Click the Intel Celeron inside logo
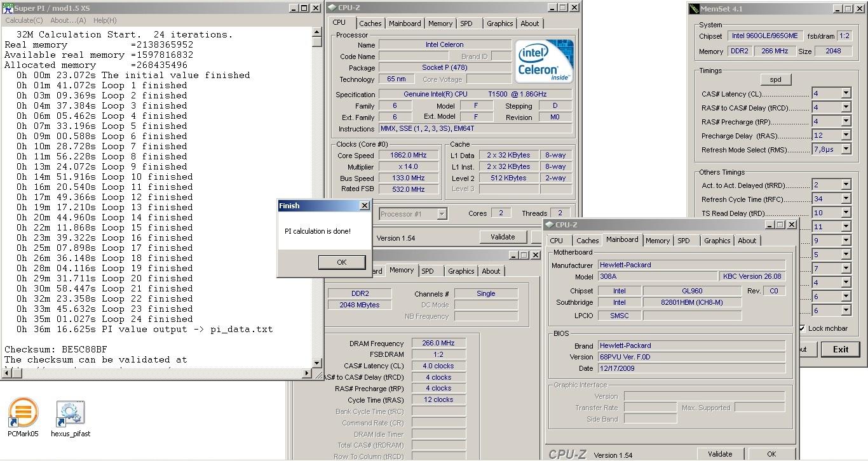This screenshot has width=868, height=461. click(544, 61)
